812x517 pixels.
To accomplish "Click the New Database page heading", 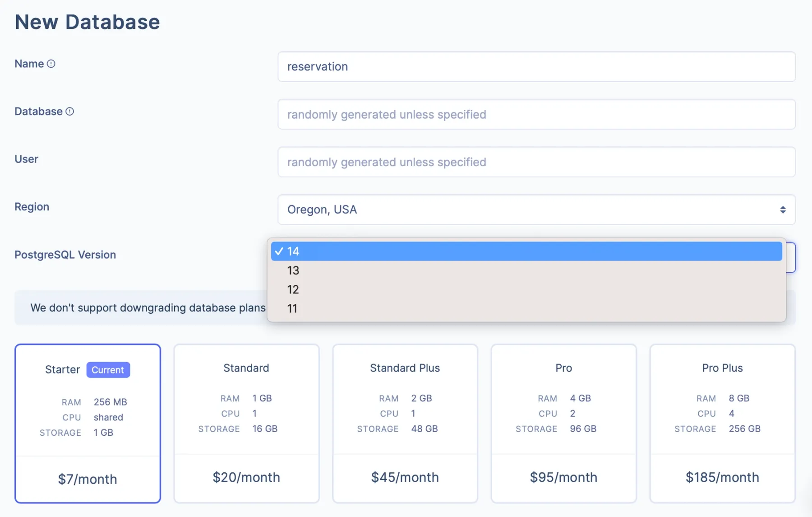I will coord(87,22).
